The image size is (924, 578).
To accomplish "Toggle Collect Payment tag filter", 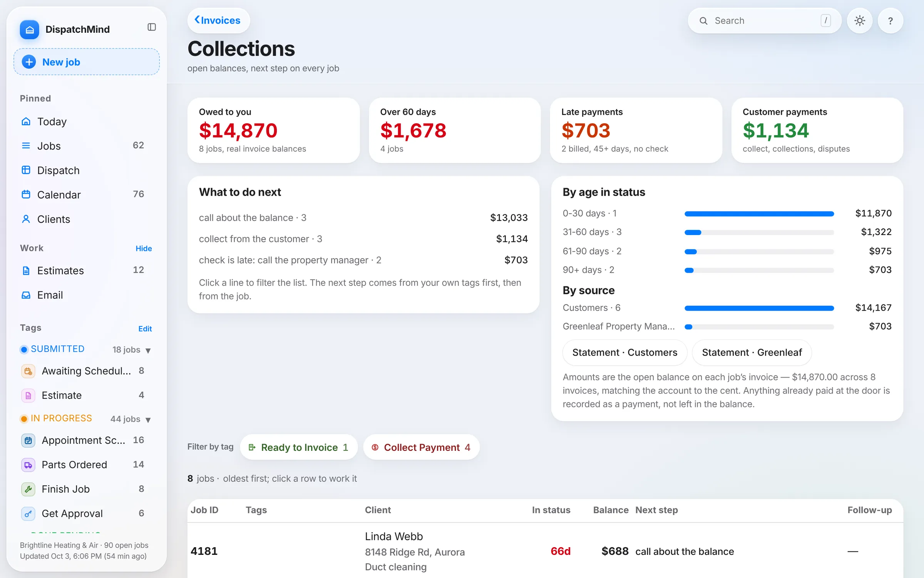I will point(421,447).
